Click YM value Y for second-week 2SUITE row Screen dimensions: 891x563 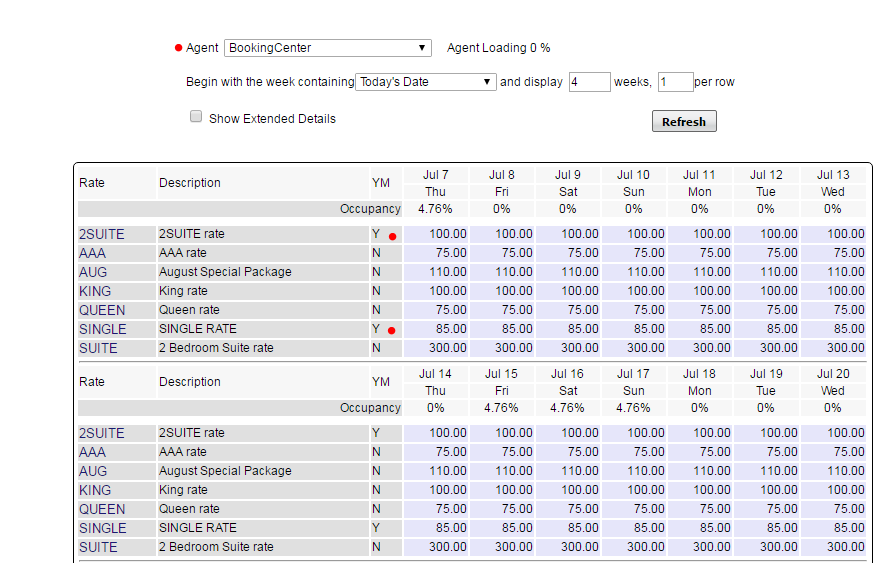[x=376, y=433]
